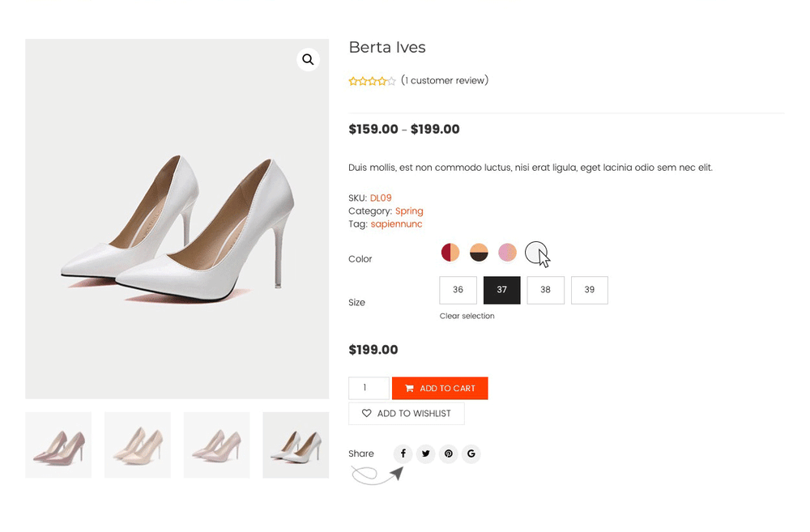Share product via Twitter icon
This screenshot has width=810, height=532.
click(425, 453)
